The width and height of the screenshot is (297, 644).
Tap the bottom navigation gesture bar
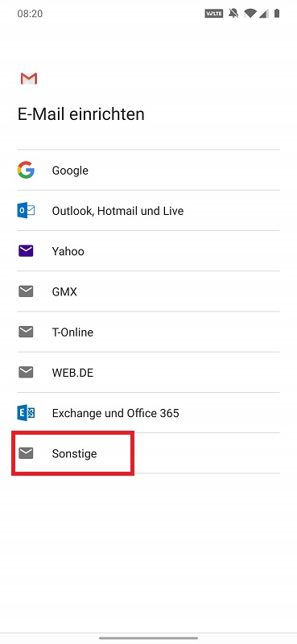point(148,638)
